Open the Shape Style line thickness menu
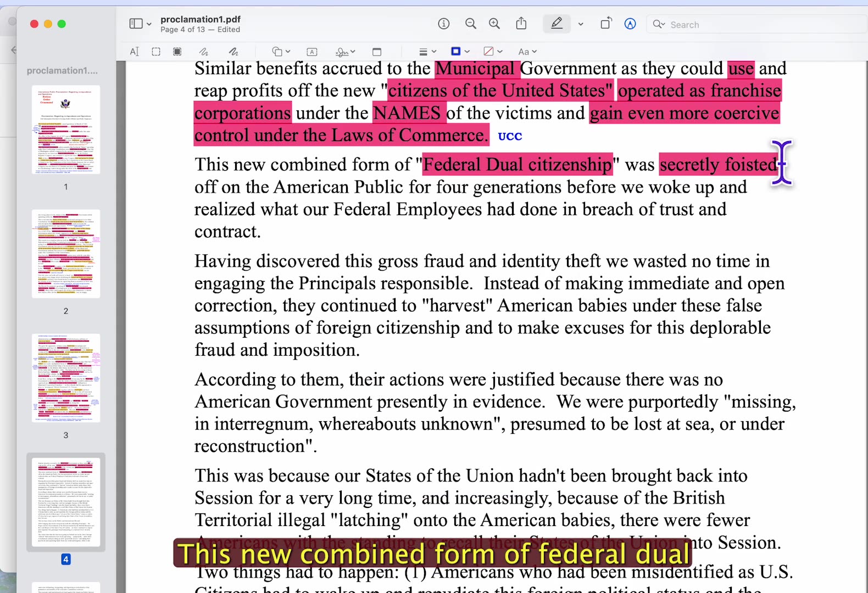This screenshot has width=868, height=593. (x=427, y=52)
